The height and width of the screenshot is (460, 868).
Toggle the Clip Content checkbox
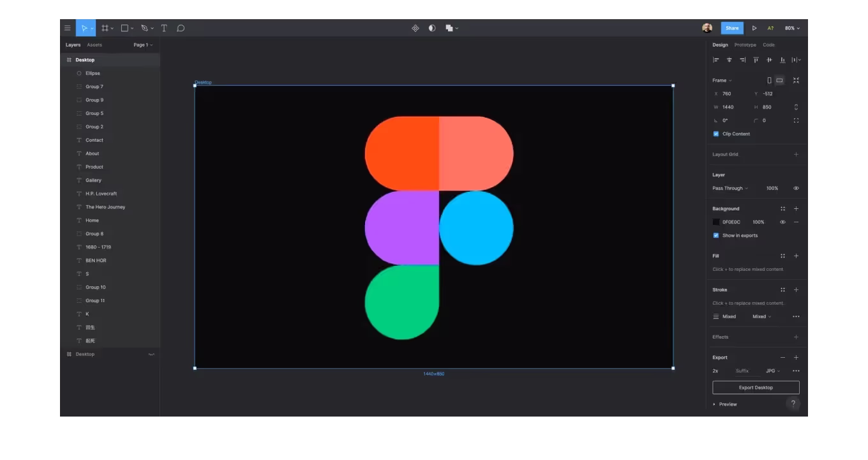(x=716, y=134)
